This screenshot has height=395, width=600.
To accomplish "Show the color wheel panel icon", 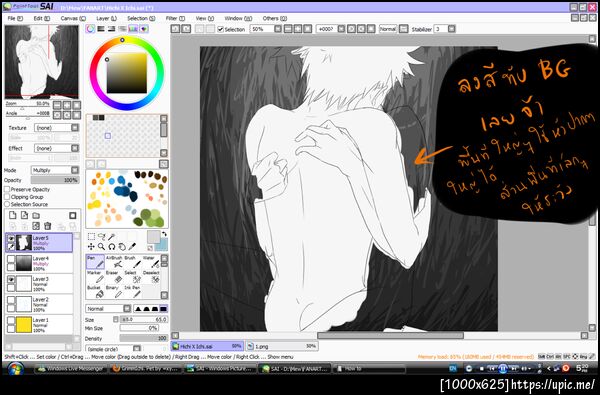I will pos(90,29).
